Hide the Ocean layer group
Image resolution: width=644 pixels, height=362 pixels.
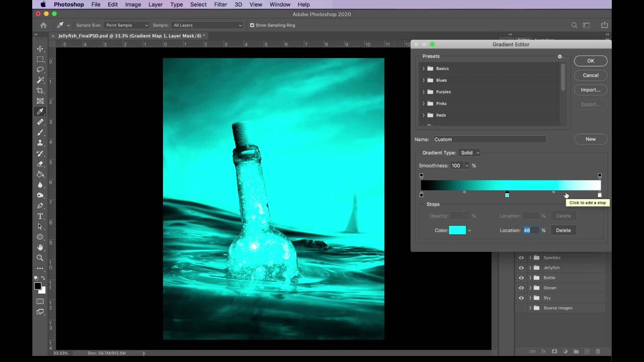point(521,288)
